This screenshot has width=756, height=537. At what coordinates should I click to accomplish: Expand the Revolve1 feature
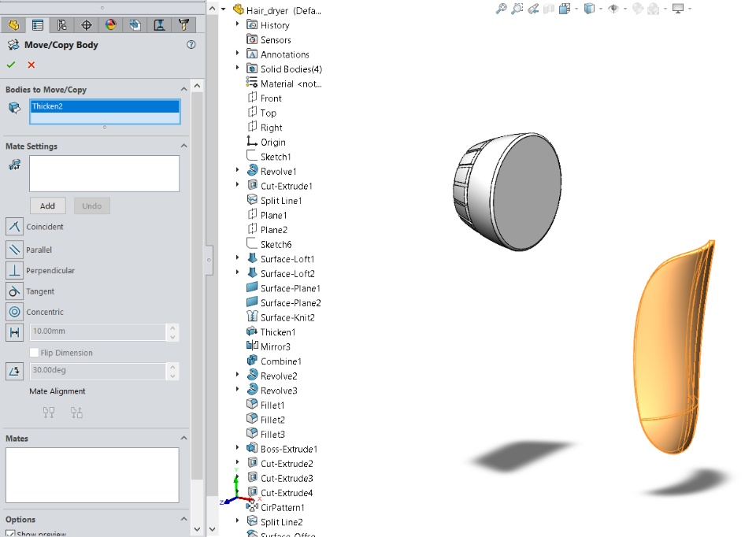pos(237,169)
